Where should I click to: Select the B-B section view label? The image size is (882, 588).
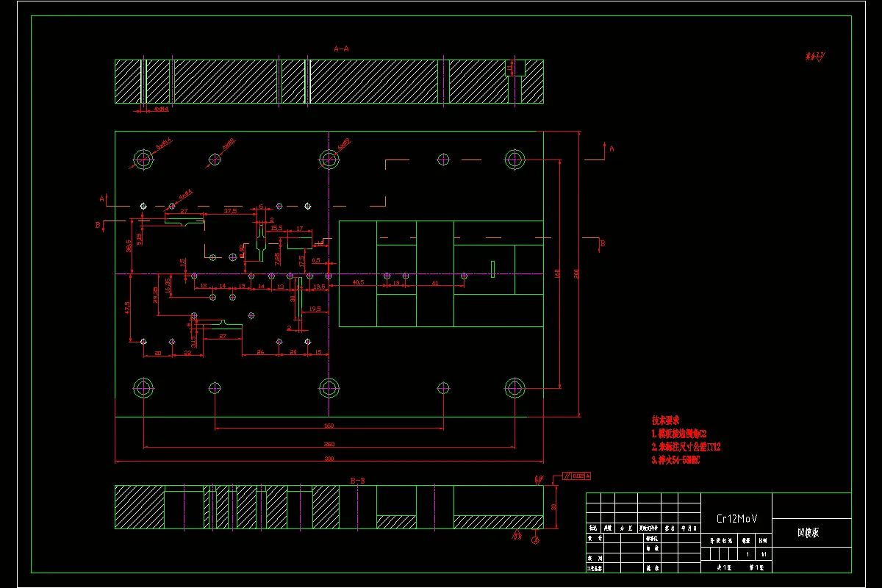pyautogui.click(x=358, y=480)
